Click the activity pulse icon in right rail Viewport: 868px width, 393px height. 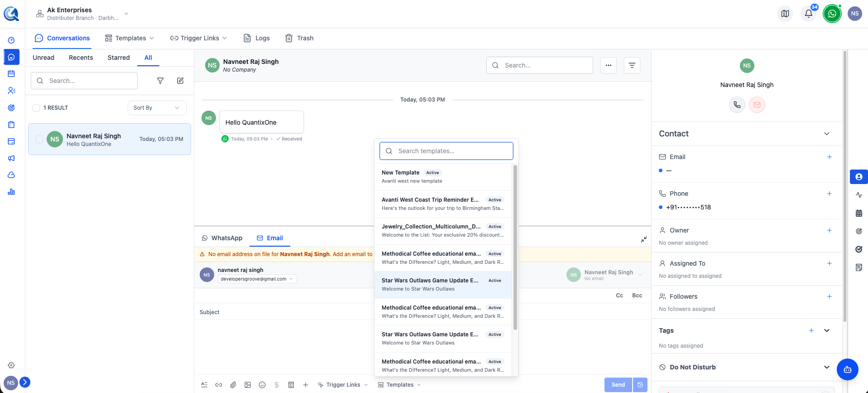pyautogui.click(x=859, y=195)
